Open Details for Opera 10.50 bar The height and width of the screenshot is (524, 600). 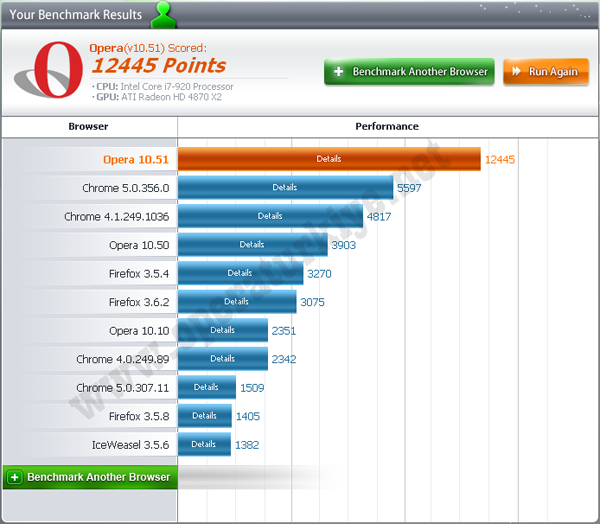(252, 244)
